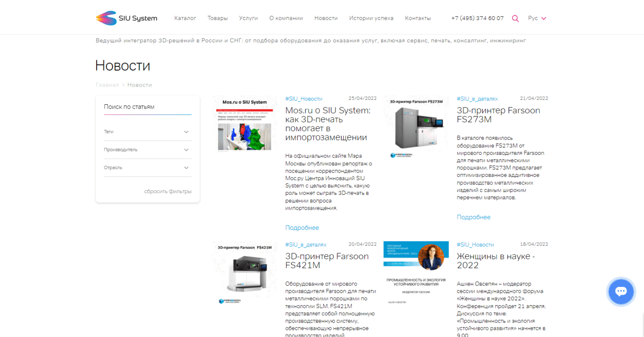
Task: Click the Поиск по статьям field
Action: pyautogui.click(x=148, y=107)
